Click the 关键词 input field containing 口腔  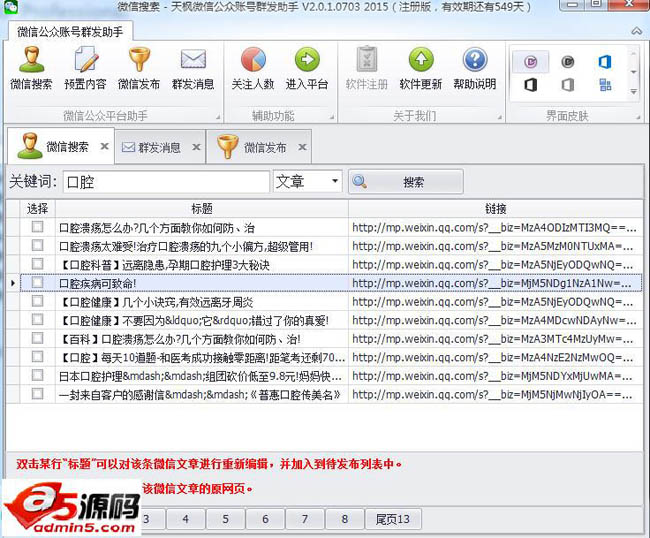(x=166, y=182)
